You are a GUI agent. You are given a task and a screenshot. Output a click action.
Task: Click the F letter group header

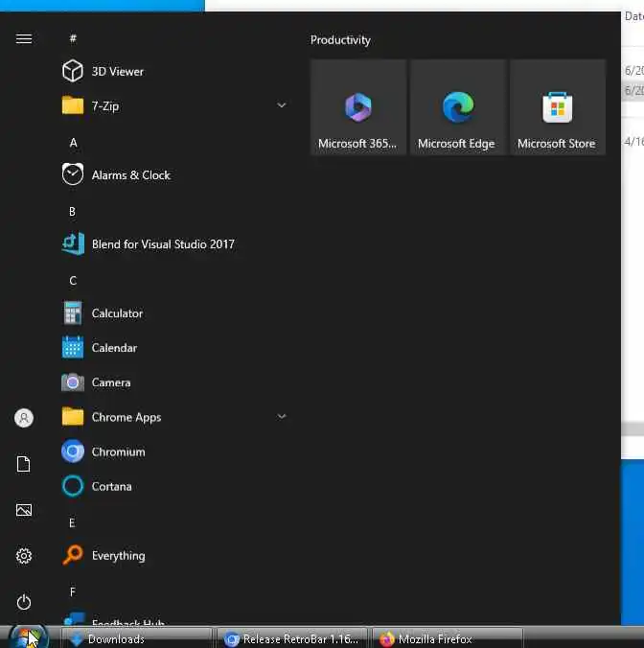click(x=73, y=592)
